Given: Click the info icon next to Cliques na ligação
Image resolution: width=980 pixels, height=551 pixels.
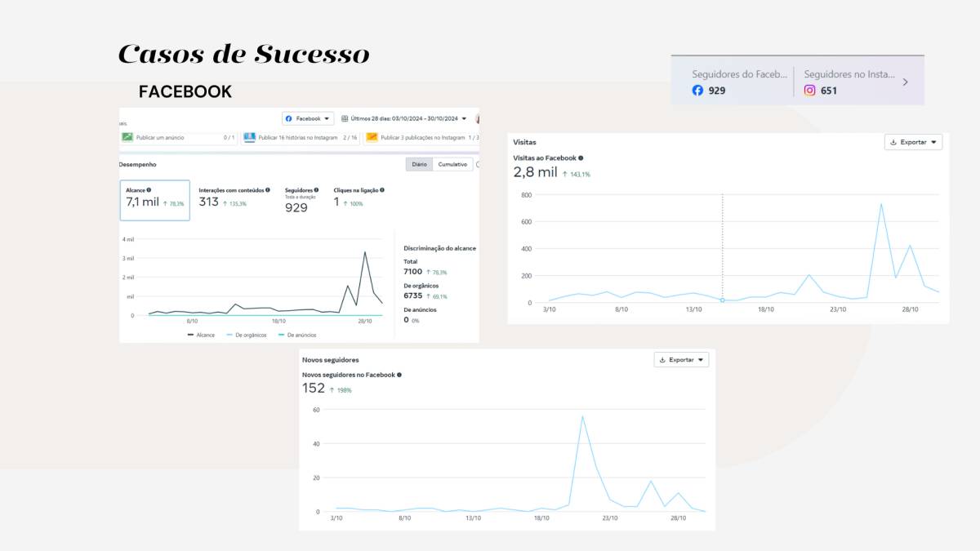Looking at the screenshot, I should pos(381,189).
